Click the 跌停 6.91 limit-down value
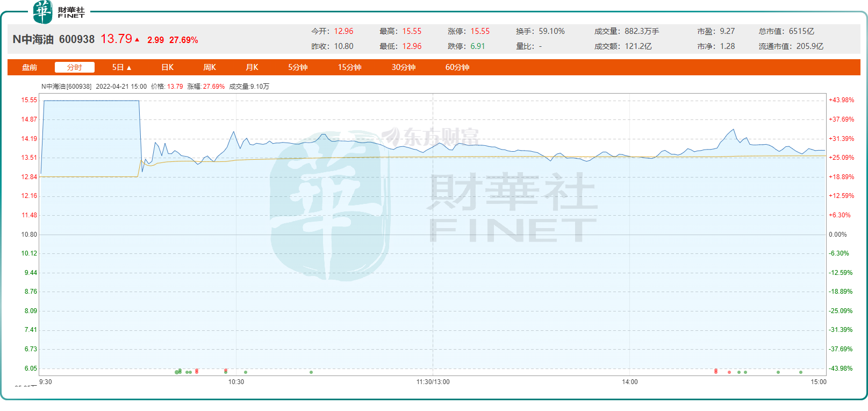The height and width of the screenshot is (411, 868). [467, 46]
